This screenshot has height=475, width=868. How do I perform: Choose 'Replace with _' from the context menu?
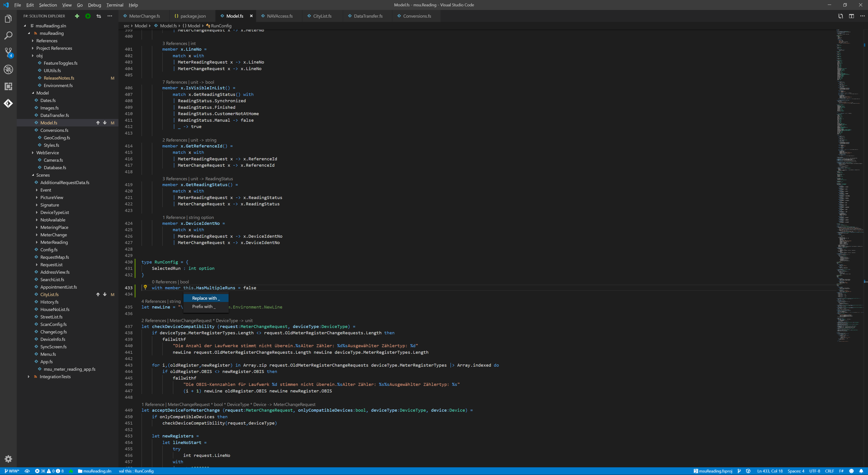[x=205, y=298]
